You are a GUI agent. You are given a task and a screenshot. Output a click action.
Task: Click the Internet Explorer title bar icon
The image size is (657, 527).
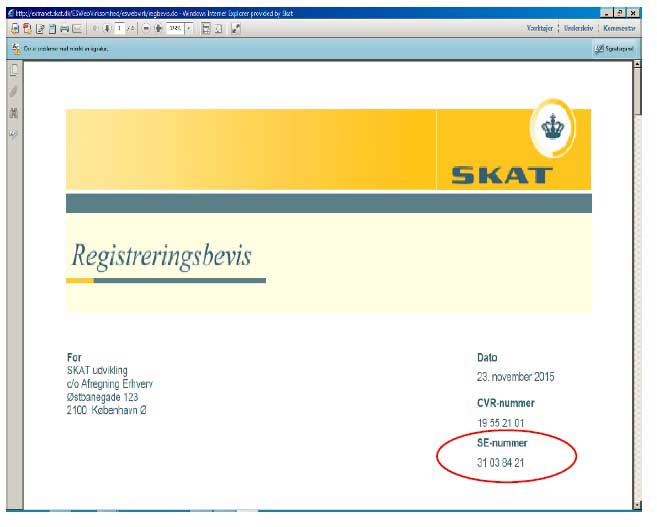pyautogui.click(x=11, y=13)
